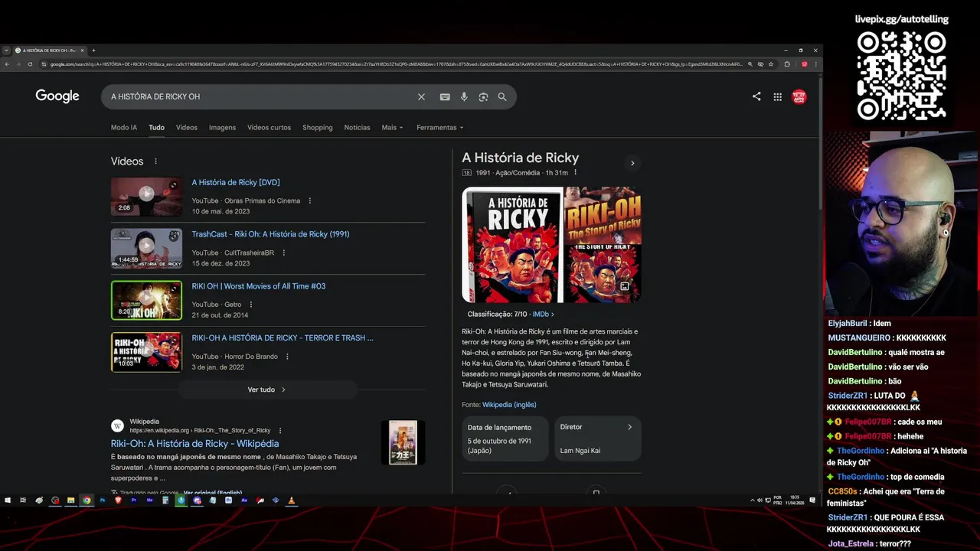The width and height of the screenshot is (980, 551).
Task: Share this search results page
Action: [756, 96]
